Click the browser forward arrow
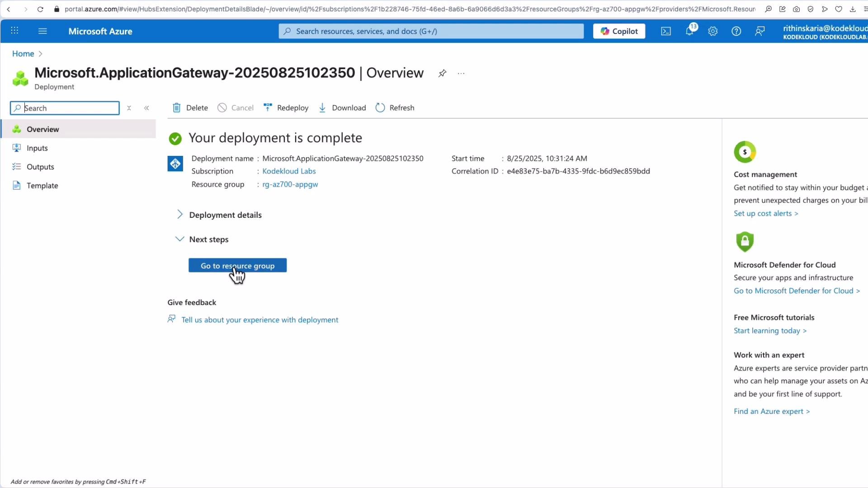 [x=25, y=9]
